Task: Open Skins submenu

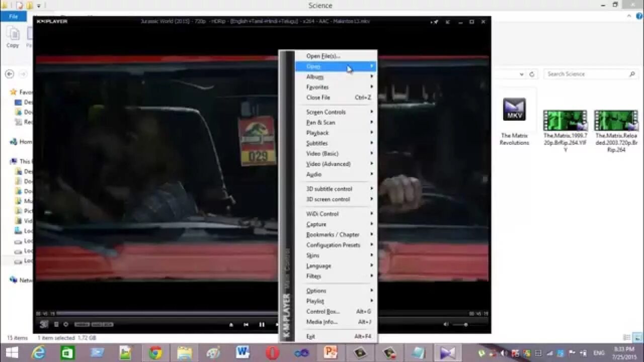Action: tap(336, 255)
